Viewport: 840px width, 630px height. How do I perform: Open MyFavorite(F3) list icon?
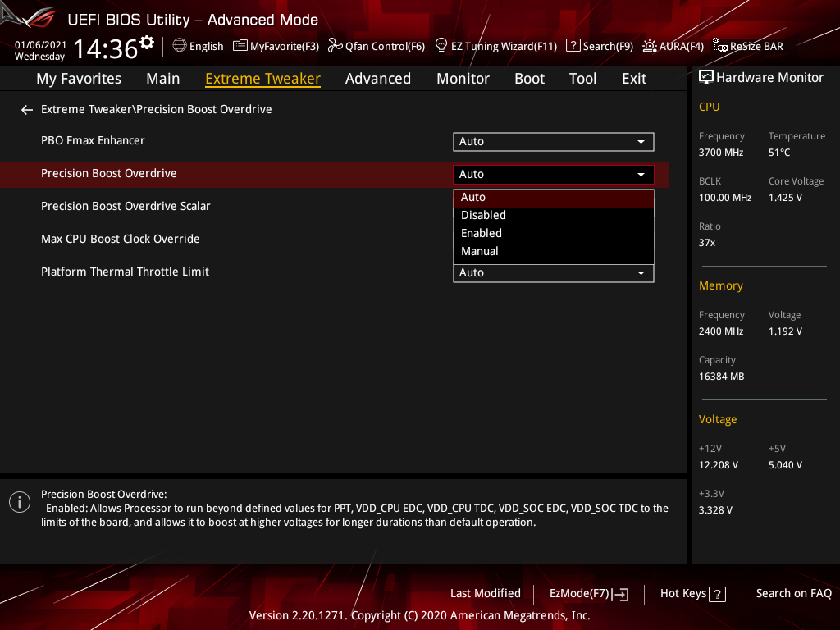pyautogui.click(x=240, y=46)
